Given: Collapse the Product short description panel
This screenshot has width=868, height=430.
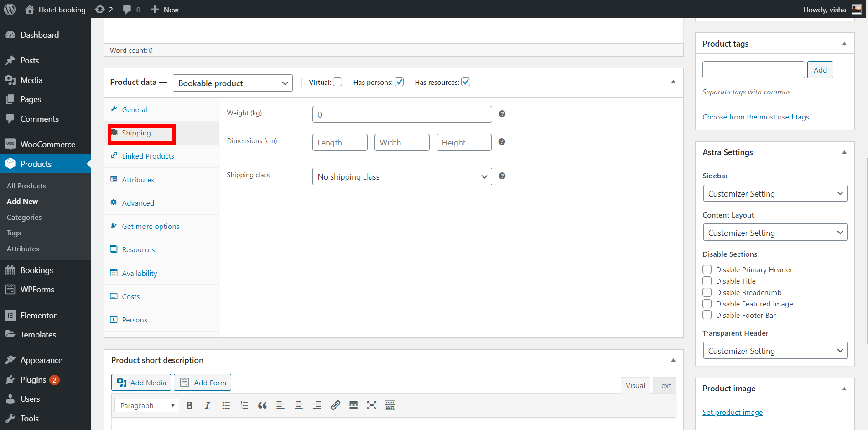Looking at the screenshot, I should (x=673, y=360).
